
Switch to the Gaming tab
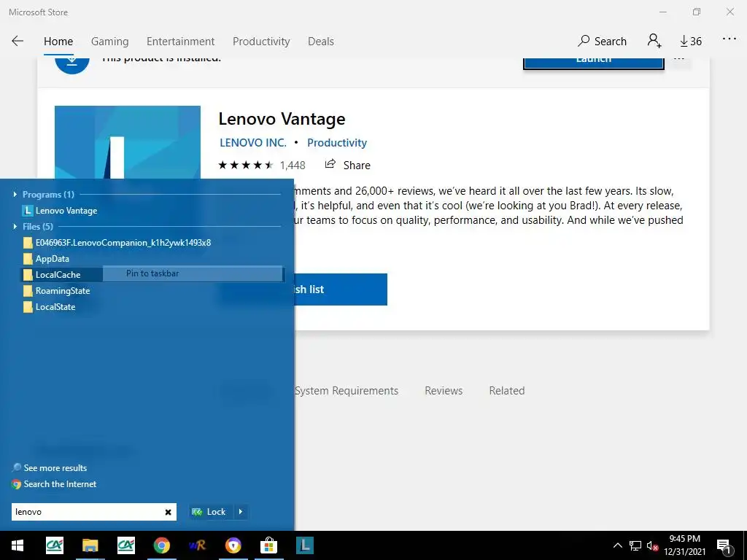(109, 42)
